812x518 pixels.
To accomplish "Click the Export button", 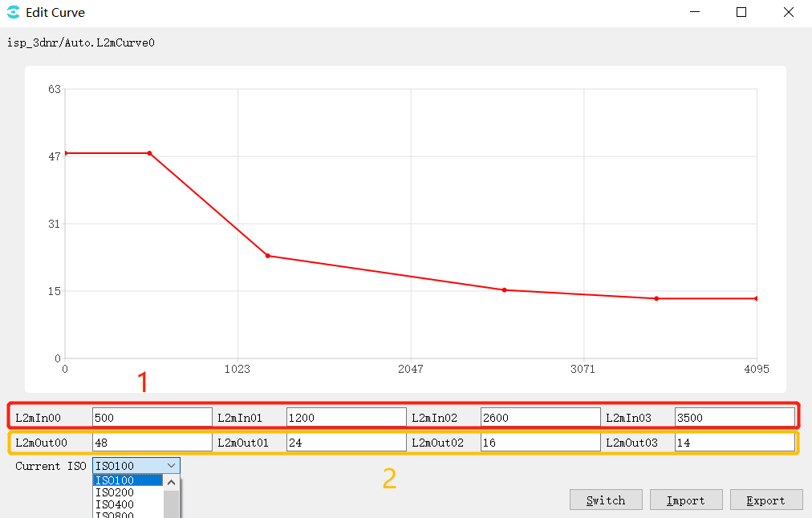I will coord(766,500).
